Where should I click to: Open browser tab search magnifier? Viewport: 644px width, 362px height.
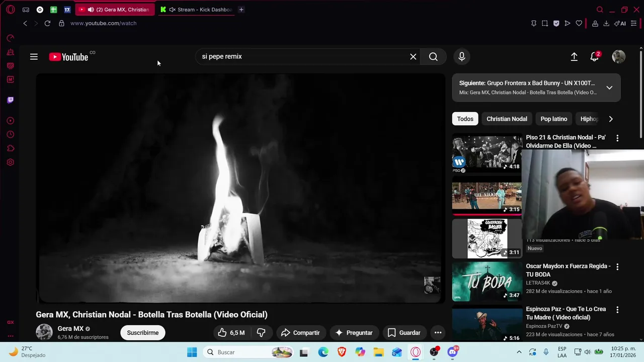tap(600, 10)
